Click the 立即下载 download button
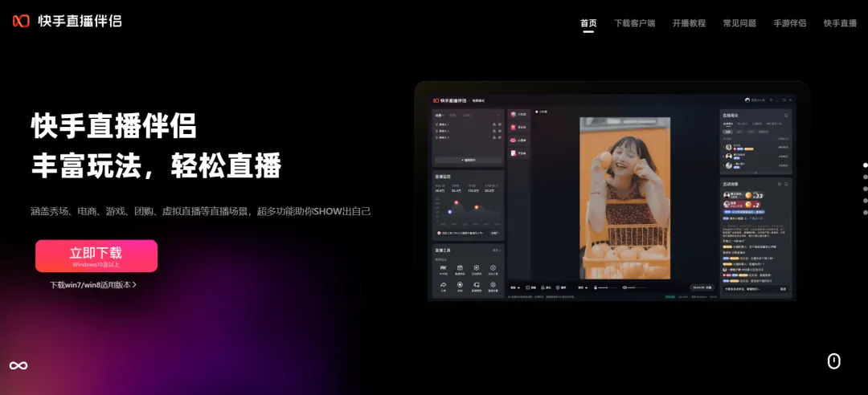Viewport: 868px width, 395px height. tap(96, 255)
